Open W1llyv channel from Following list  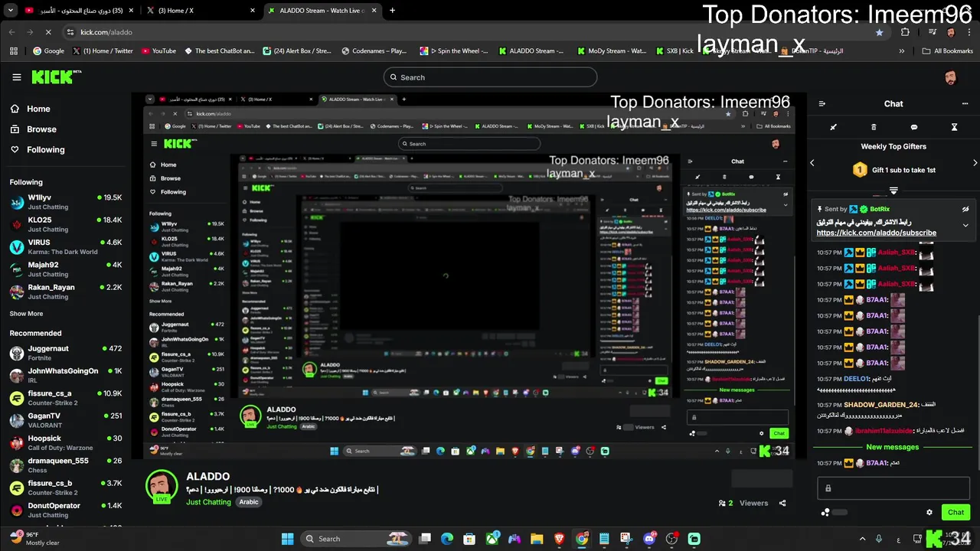(x=65, y=202)
